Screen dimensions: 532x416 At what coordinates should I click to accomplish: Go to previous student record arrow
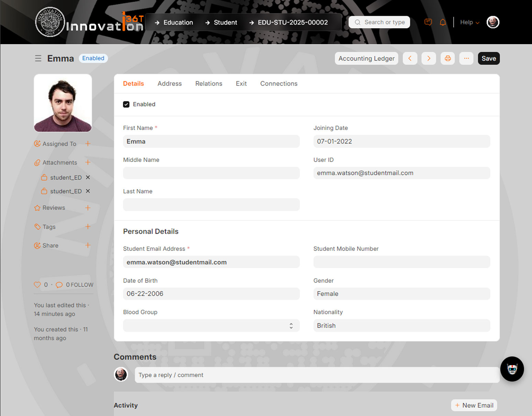click(x=410, y=58)
